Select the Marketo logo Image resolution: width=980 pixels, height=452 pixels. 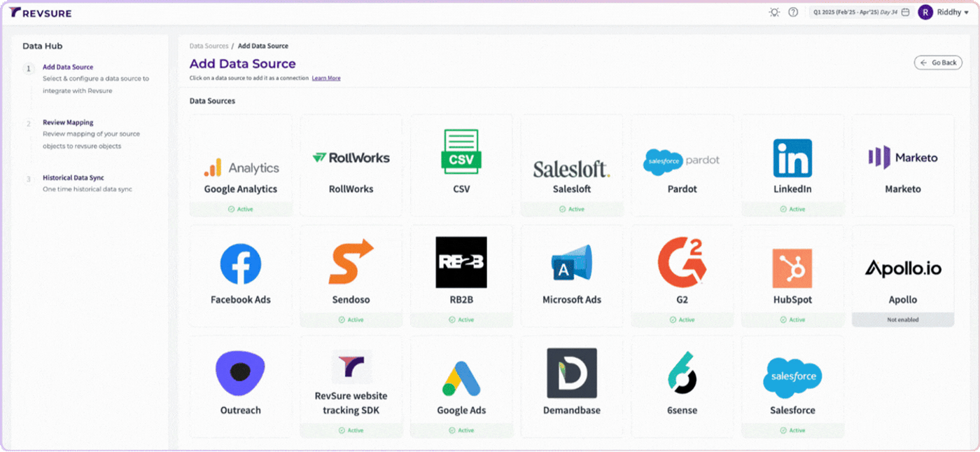coord(903,158)
